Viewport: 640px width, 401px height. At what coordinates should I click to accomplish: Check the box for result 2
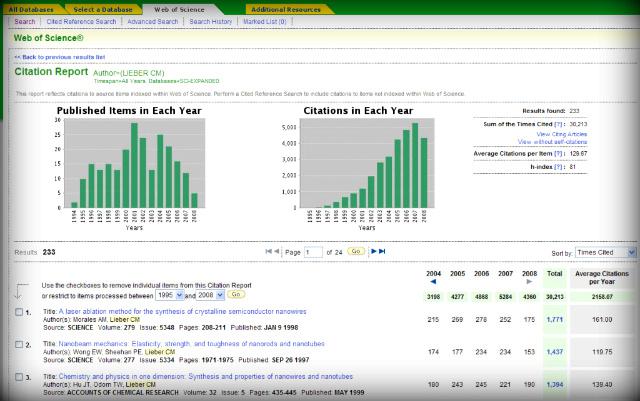[19, 344]
